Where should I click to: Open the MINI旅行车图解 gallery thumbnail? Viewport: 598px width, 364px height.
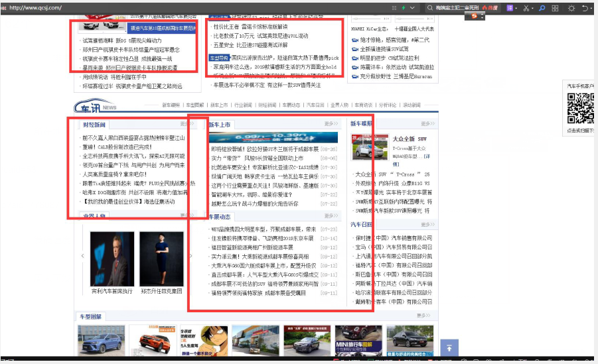pos(358,341)
